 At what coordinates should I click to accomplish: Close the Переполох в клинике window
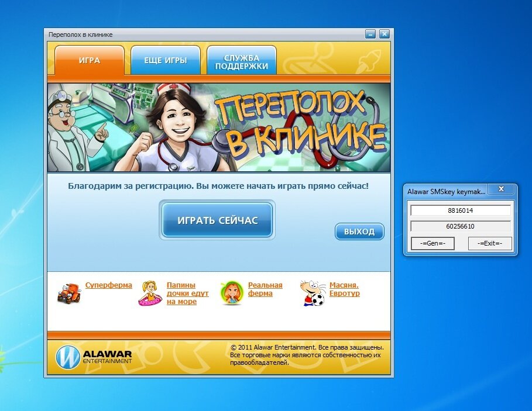(x=384, y=34)
